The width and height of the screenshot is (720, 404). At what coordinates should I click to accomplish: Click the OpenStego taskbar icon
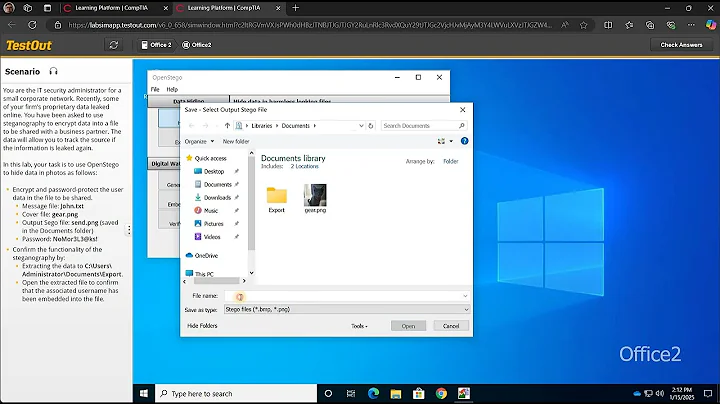[464, 393]
